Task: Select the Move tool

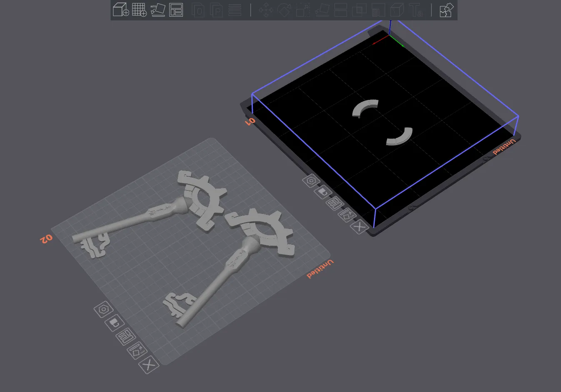Action: click(x=266, y=10)
